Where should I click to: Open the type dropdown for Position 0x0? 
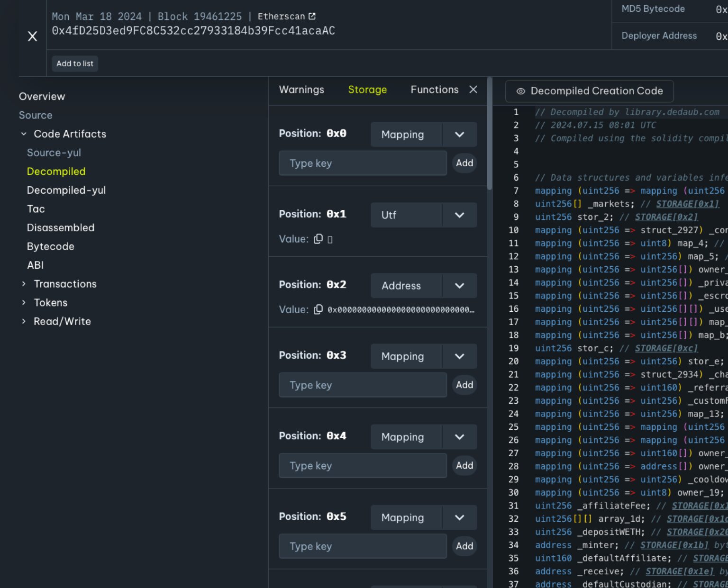[x=459, y=135]
